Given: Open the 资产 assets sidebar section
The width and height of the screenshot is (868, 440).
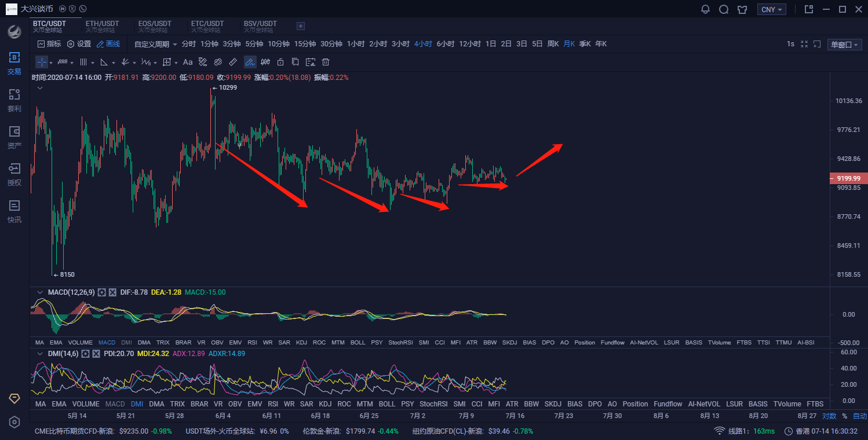Looking at the screenshot, I should point(14,137).
